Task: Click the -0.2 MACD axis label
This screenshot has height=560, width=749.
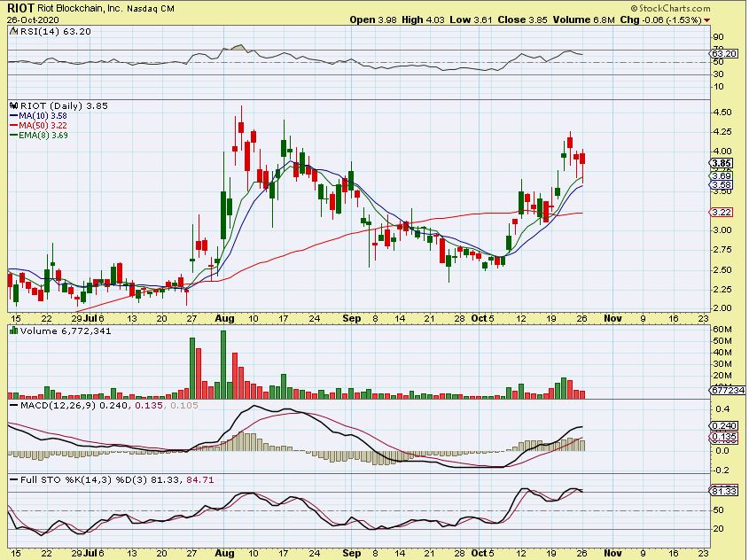Action: [x=722, y=471]
